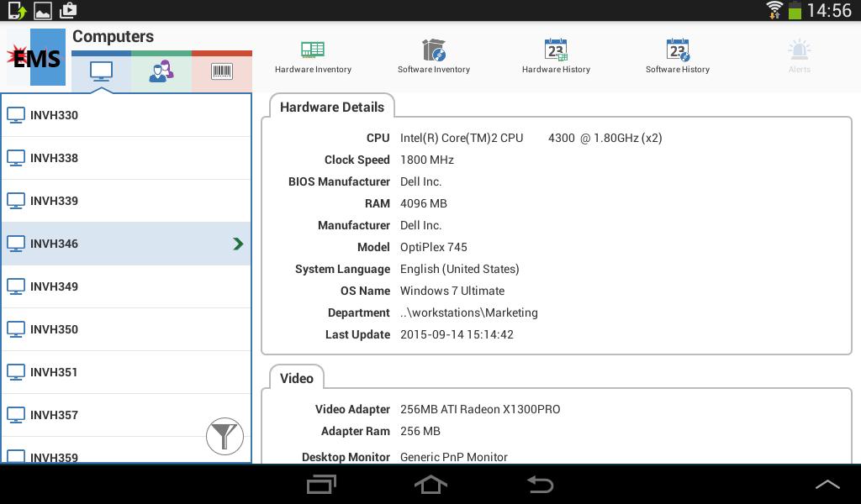
Task: Tap System Language English (United States)
Action: [460, 270]
